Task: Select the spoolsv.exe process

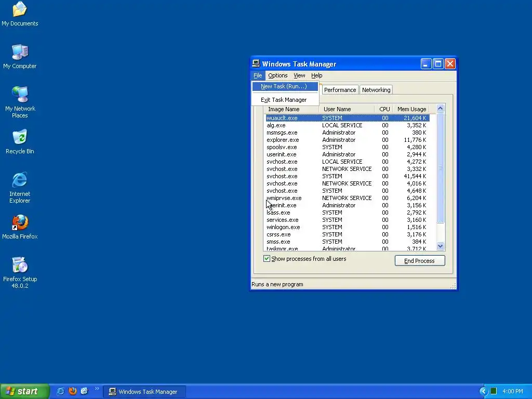Action: pos(348,147)
